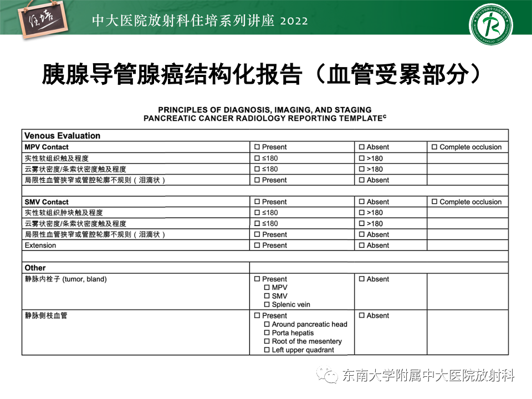This screenshot has width=532, height=399.
Task: Tick ≤180 for 云雾状密度 under SMV section
Action: pyautogui.click(x=257, y=223)
